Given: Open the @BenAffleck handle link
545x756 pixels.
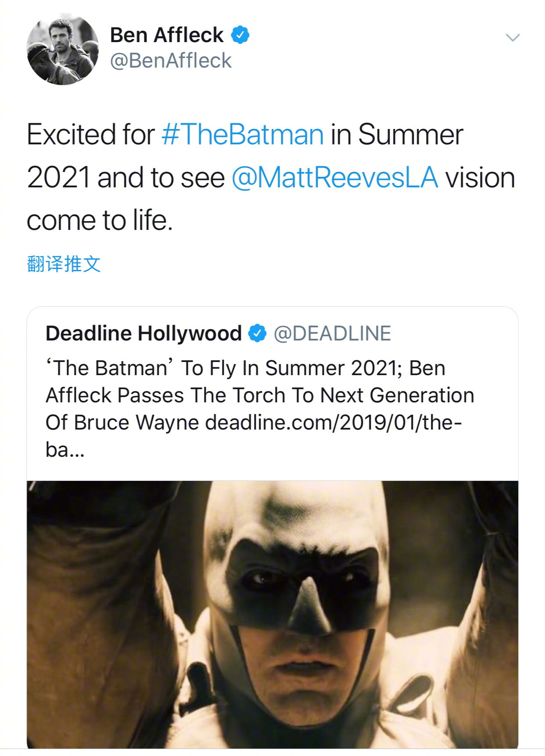Looking at the screenshot, I should [x=170, y=61].
